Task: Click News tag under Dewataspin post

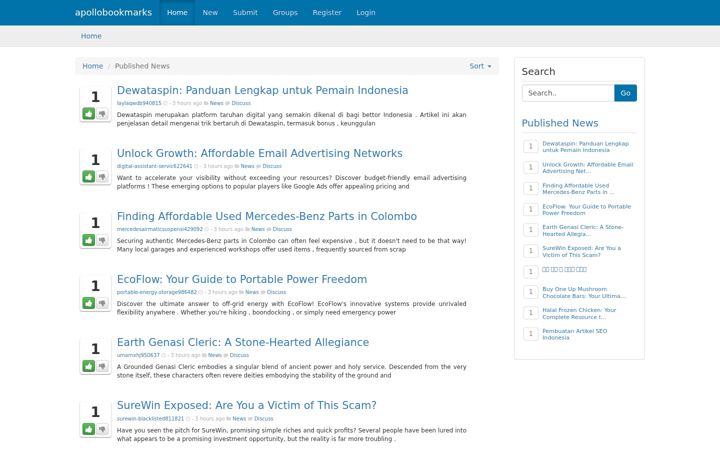Action: pyautogui.click(x=216, y=103)
